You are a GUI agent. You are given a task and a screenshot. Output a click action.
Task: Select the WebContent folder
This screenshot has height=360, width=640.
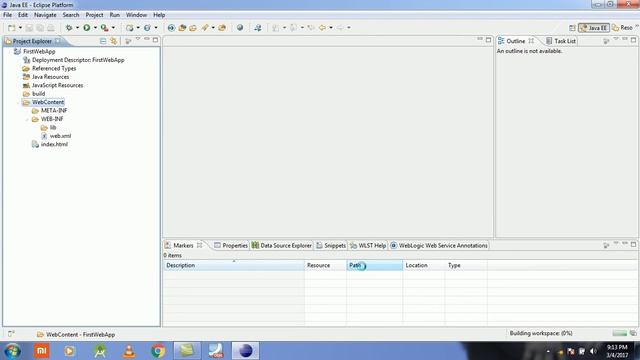(x=48, y=102)
